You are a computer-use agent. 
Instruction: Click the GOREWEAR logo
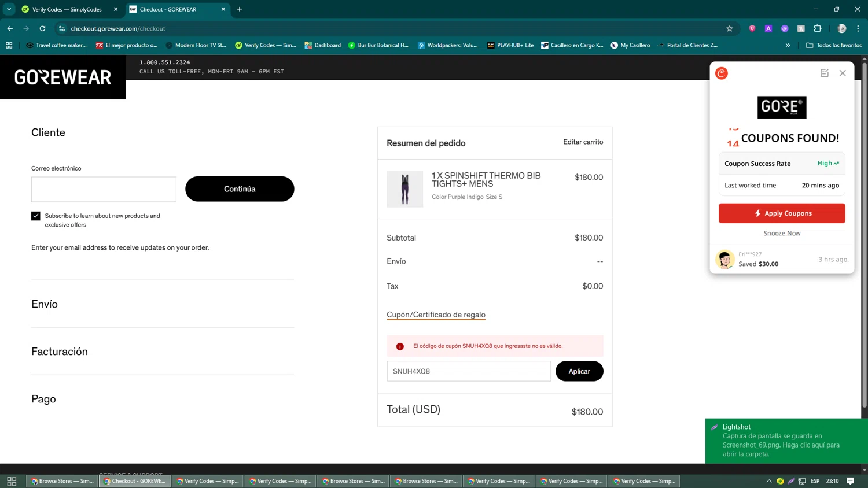[x=63, y=77]
